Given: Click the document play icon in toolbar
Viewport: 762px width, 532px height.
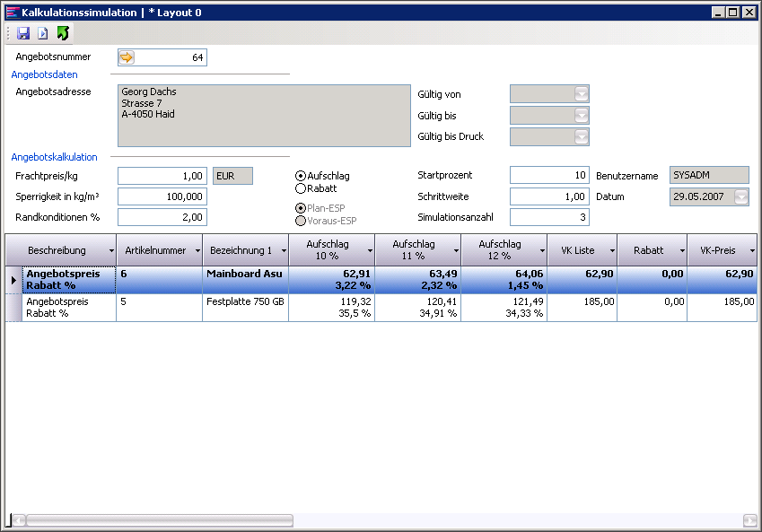Looking at the screenshot, I should pos(42,33).
